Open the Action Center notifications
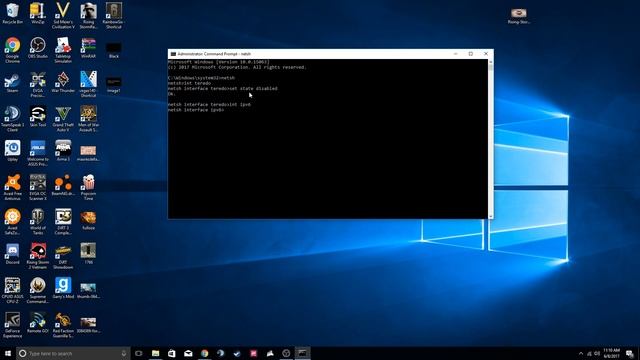640x360 pixels. (630, 353)
